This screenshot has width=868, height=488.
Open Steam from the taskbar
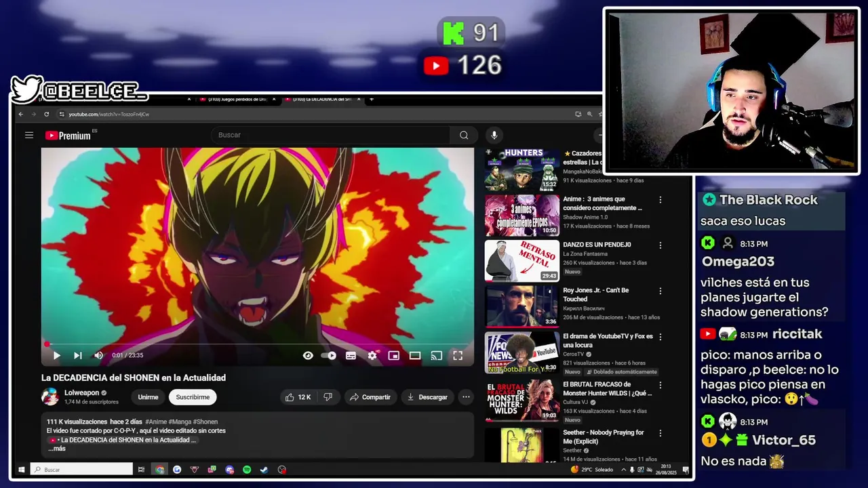point(264,469)
